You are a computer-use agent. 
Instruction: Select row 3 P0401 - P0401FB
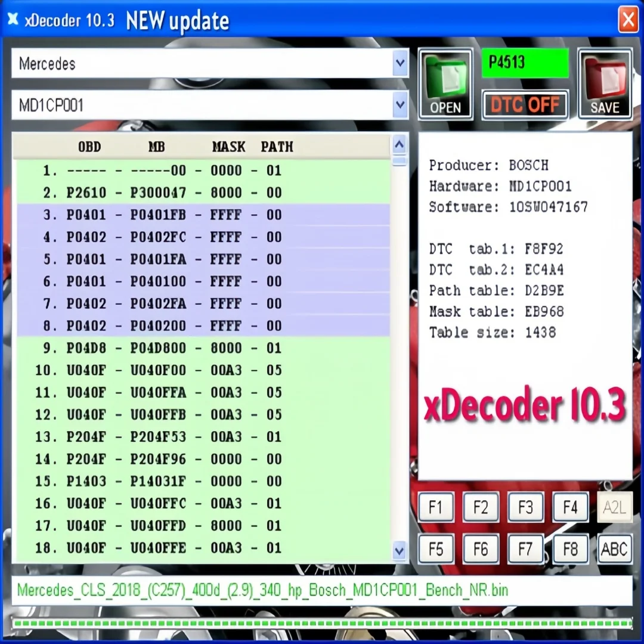(203, 215)
